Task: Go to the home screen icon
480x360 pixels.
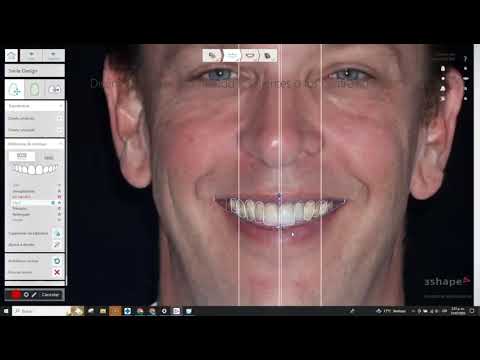Action: pyautogui.click(x=11, y=55)
